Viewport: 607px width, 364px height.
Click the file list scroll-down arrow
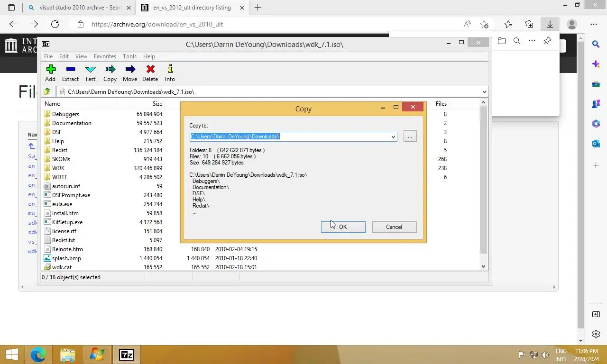[484, 266]
